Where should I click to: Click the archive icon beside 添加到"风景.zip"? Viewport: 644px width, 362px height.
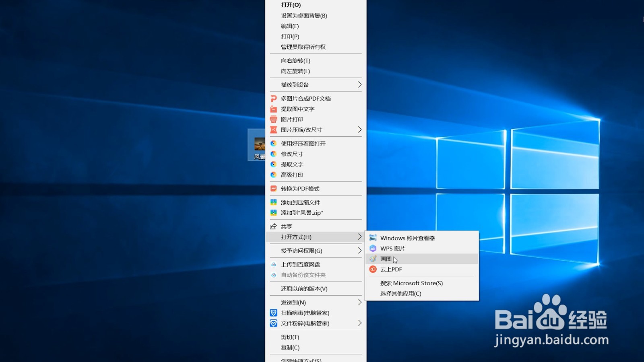click(x=273, y=213)
